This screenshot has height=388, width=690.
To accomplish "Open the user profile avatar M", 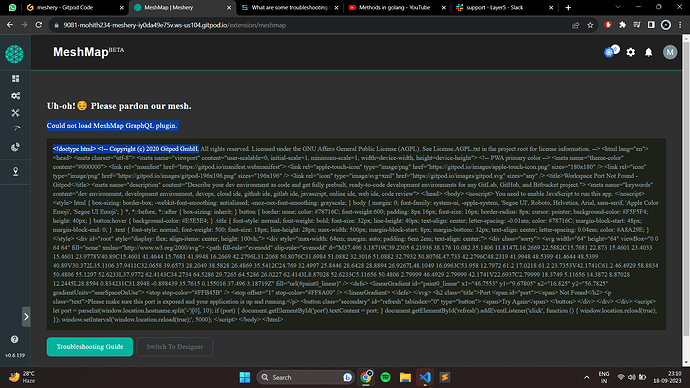I will point(670,52).
